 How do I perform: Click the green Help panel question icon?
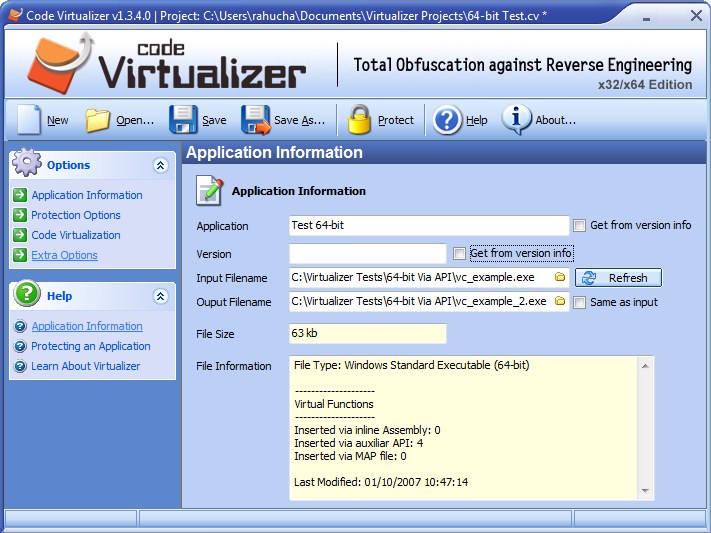(x=27, y=293)
